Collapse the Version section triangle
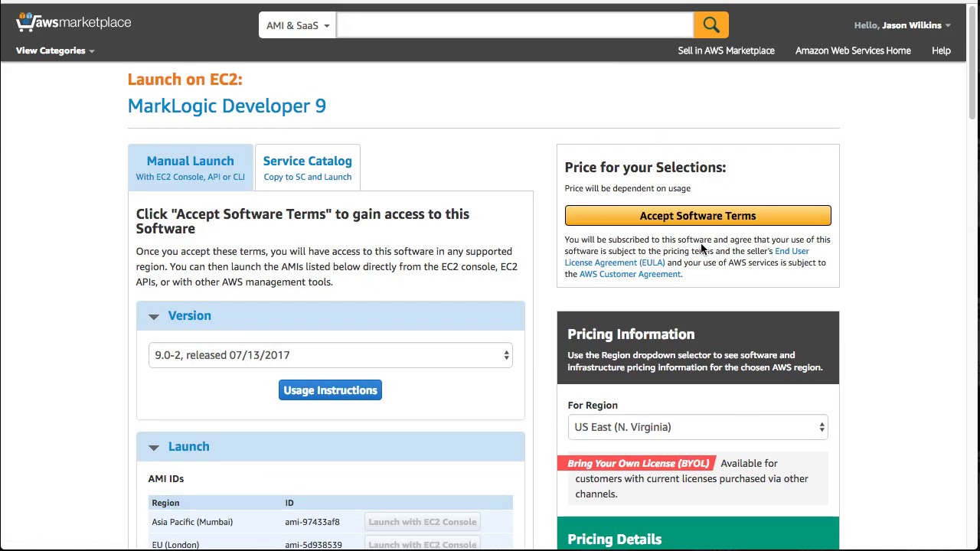980x551 pixels. pos(153,316)
